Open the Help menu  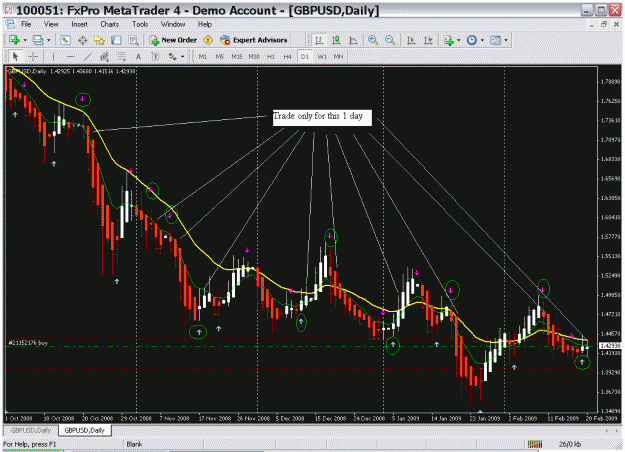pyautogui.click(x=204, y=24)
